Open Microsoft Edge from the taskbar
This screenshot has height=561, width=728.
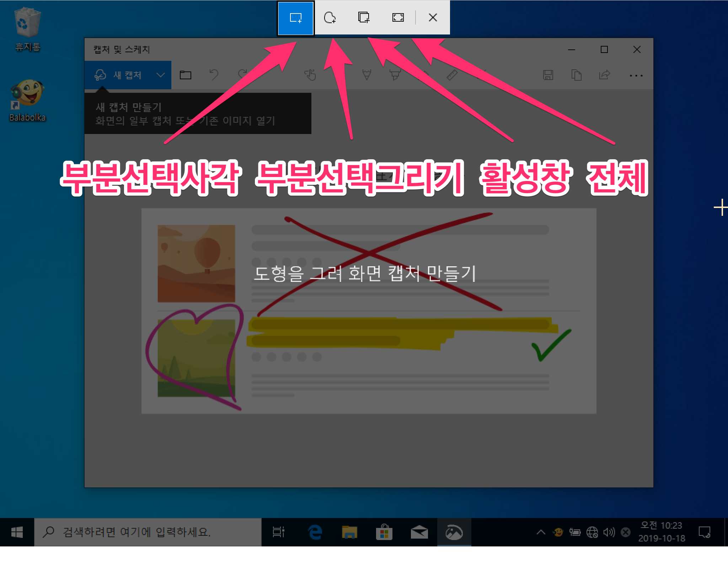coord(315,532)
